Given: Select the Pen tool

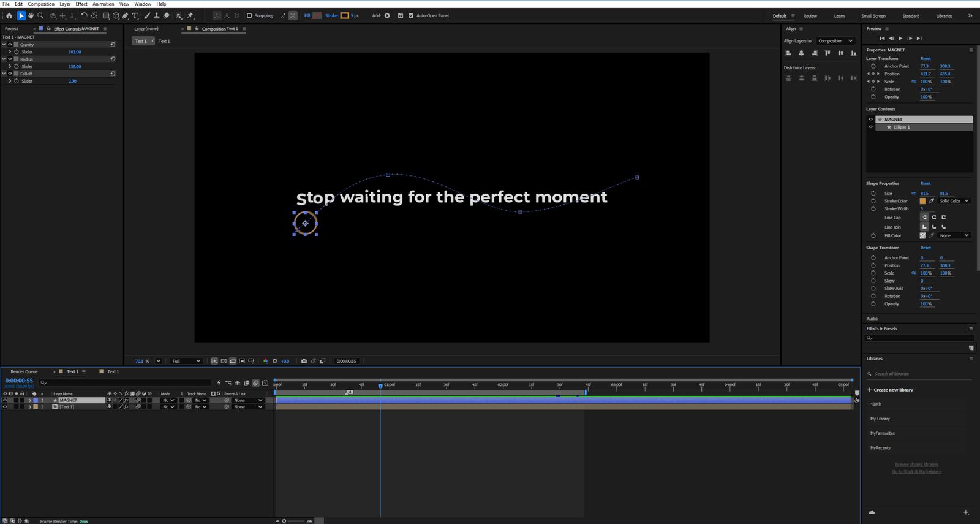Looking at the screenshot, I should [126, 16].
